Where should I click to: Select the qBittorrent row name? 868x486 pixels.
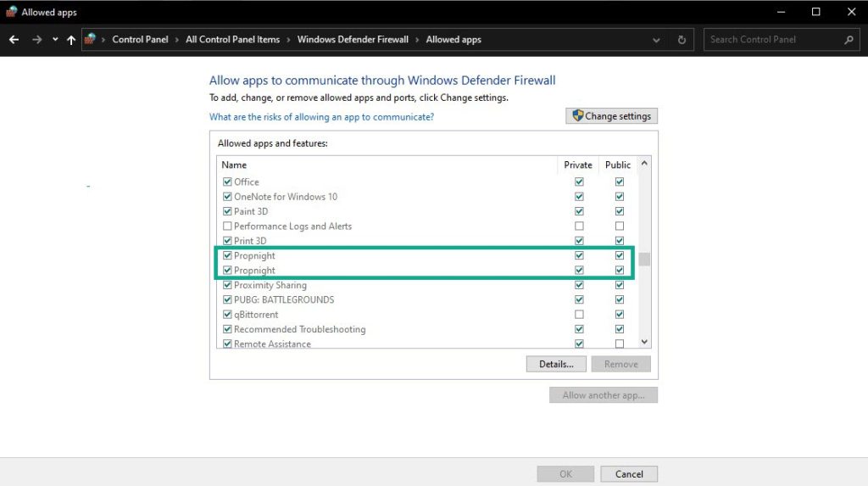[x=256, y=314]
